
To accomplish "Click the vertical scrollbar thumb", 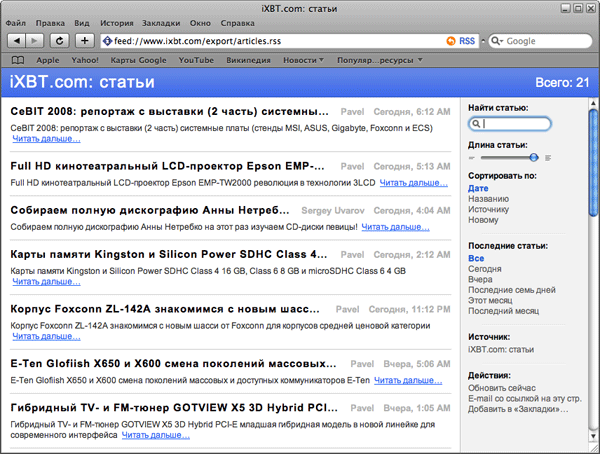I will (593, 163).
